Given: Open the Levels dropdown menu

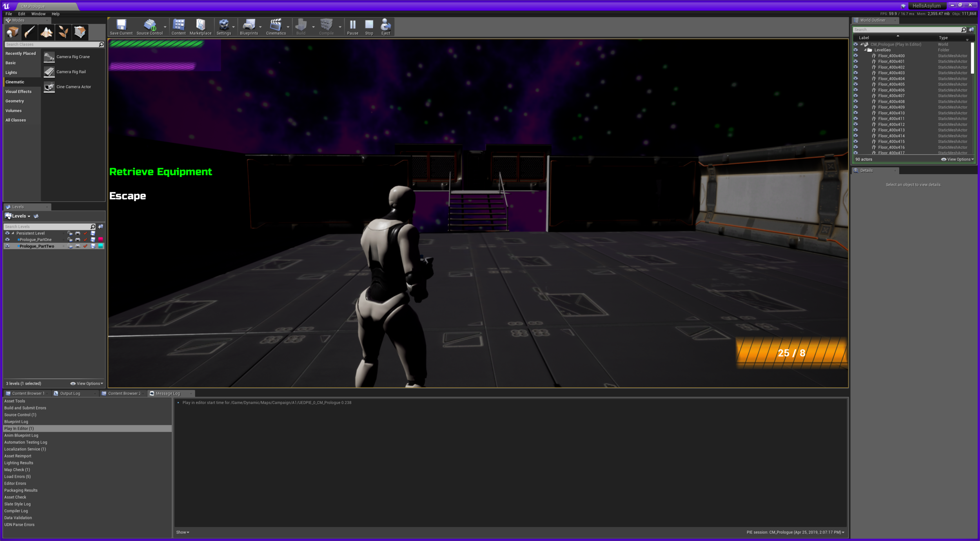Looking at the screenshot, I should 21,216.
